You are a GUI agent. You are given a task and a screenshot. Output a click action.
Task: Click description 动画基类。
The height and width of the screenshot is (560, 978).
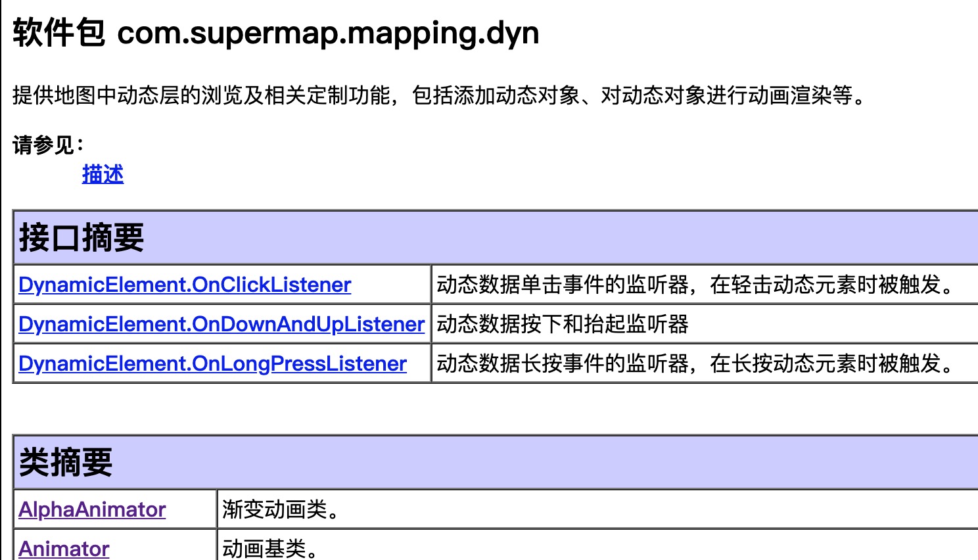[271, 549]
